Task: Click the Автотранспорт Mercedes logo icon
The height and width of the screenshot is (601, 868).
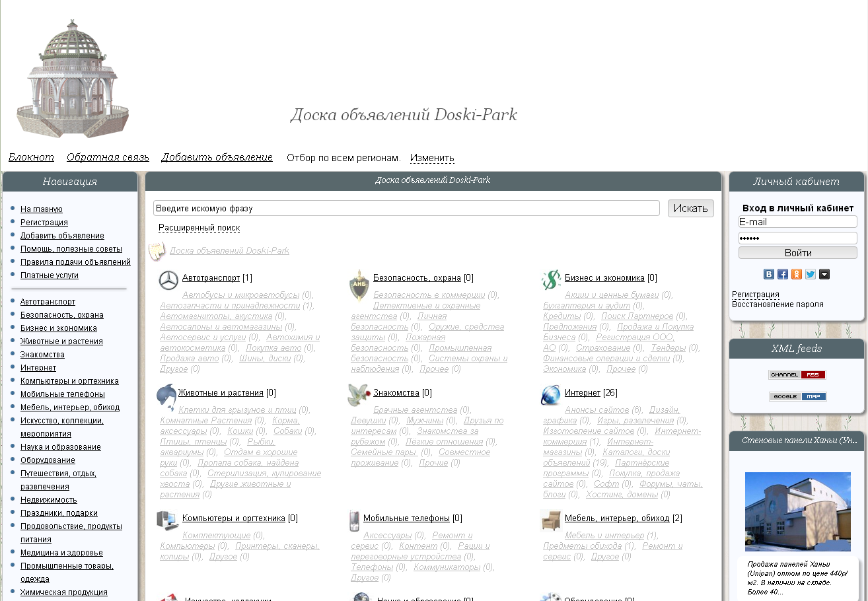Action: (168, 281)
